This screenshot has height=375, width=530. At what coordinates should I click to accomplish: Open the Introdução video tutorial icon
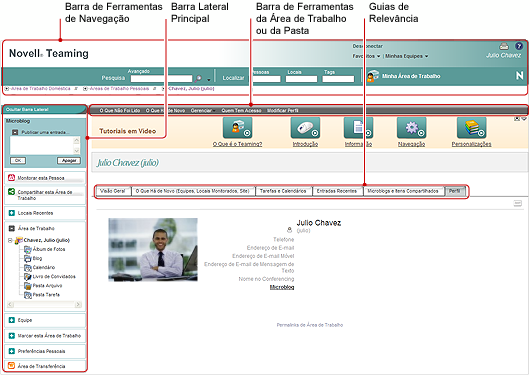(305, 128)
